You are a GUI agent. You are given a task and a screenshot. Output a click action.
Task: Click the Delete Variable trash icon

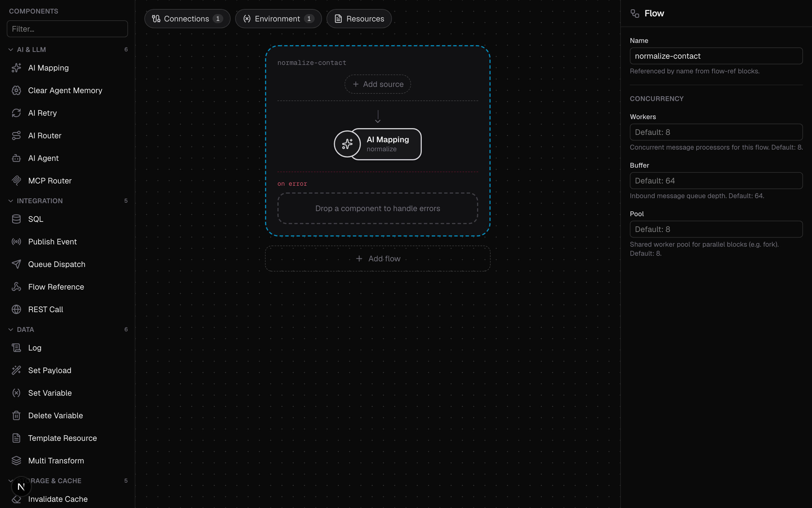coord(16,416)
